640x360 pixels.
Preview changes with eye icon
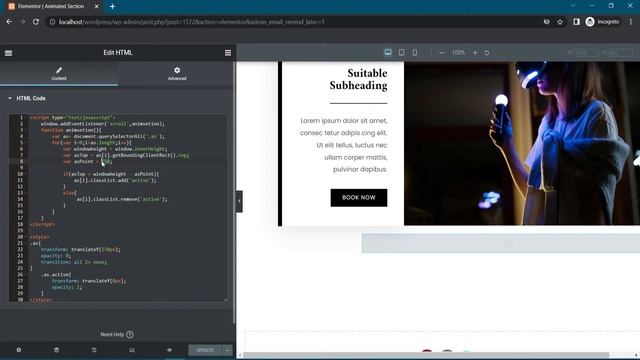(169, 350)
